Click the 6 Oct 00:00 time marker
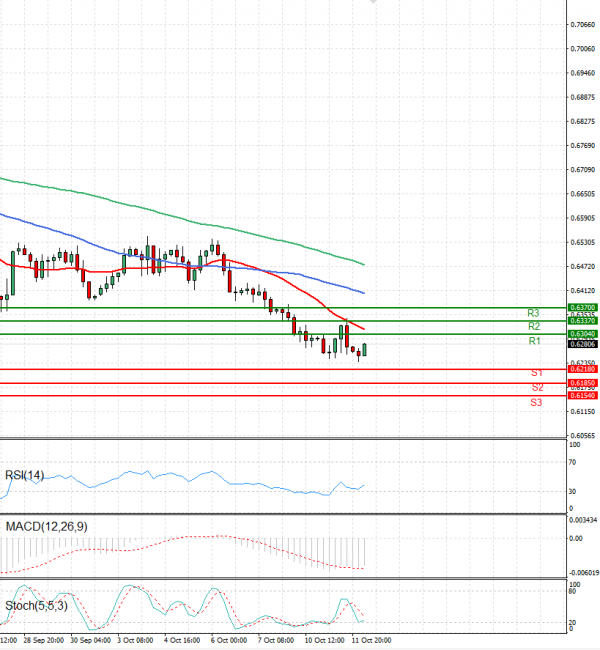 [228, 640]
